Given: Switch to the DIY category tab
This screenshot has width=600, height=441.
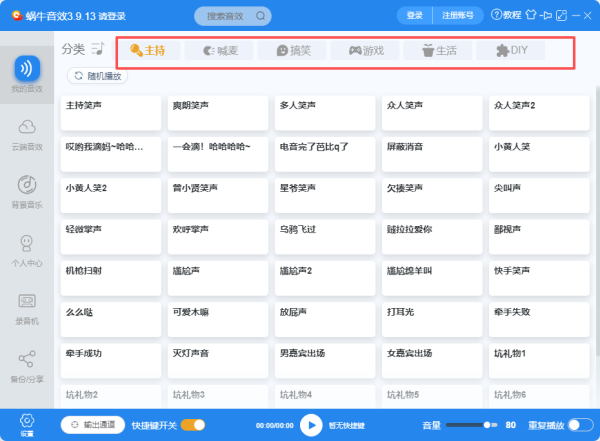Looking at the screenshot, I should pyautogui.click(x=511, y=51).
